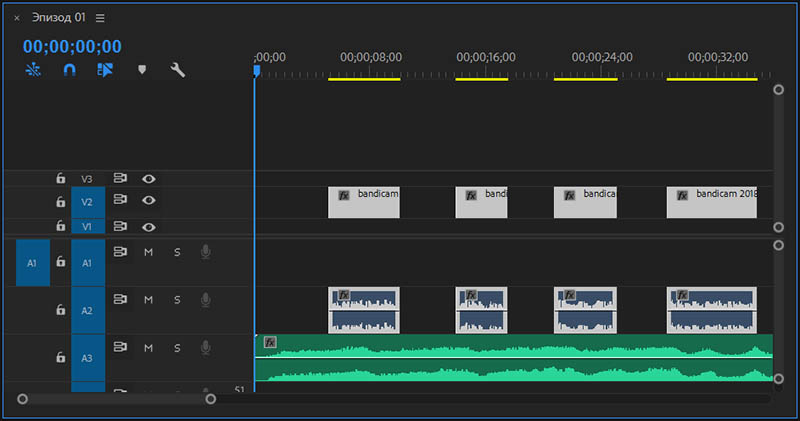Toggle sync lock for A1
This screenshot has height=421, width=800.
coord(120,252)
